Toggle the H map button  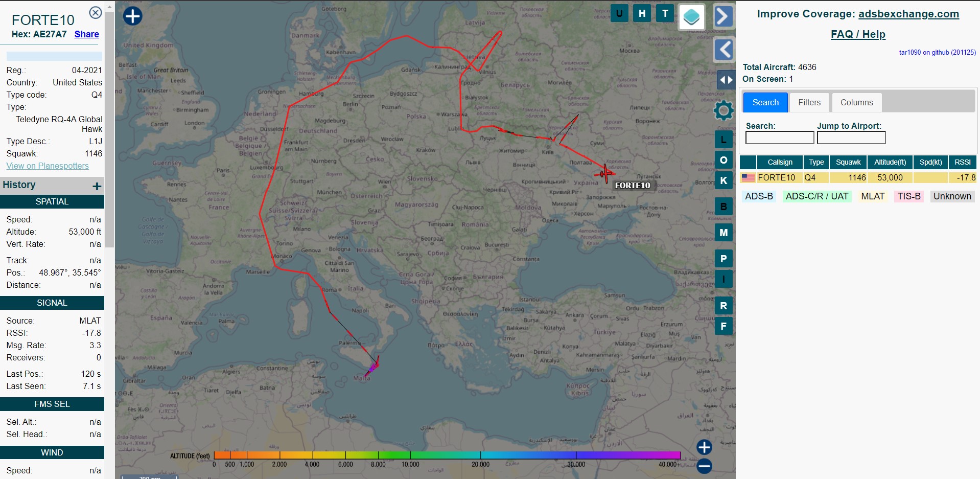click(x=642, y=13)
